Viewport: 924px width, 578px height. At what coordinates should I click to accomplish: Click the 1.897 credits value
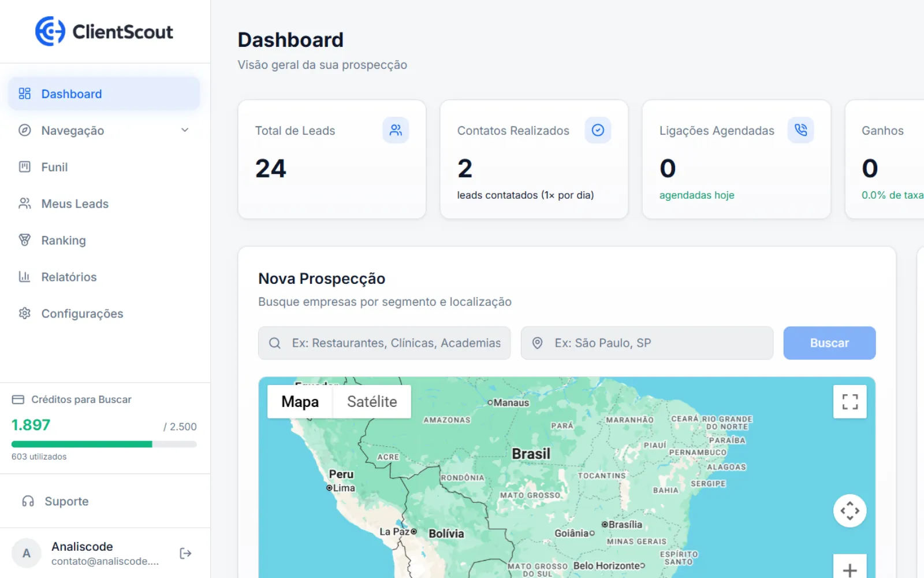pos(31,425)
